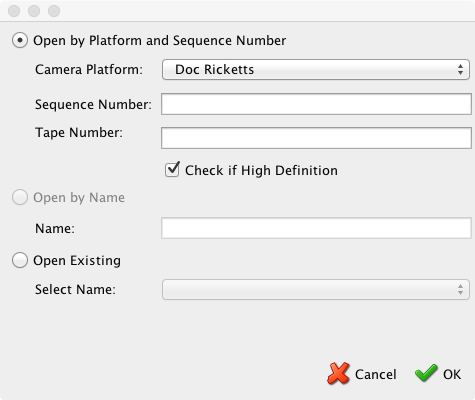Image resolution: width=475 pixels, height=400 pixels.
Task: Click the Name text input field
Action: (316, 228)
